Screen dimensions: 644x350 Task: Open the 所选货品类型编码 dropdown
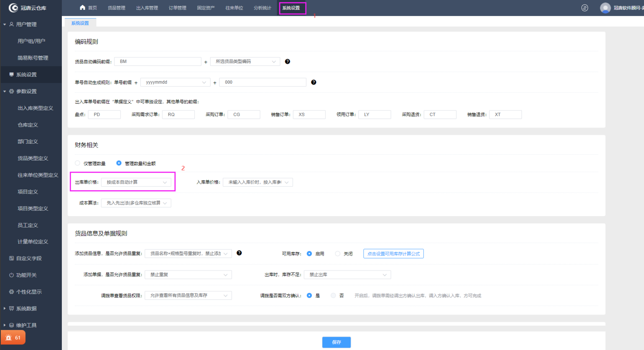pyautogui.click(x=245, y=61)
